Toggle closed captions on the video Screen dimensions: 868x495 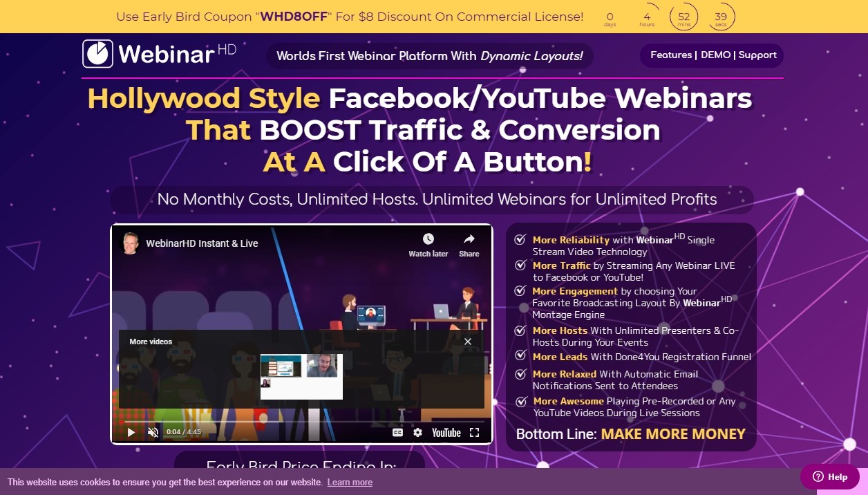coord(397,433)
